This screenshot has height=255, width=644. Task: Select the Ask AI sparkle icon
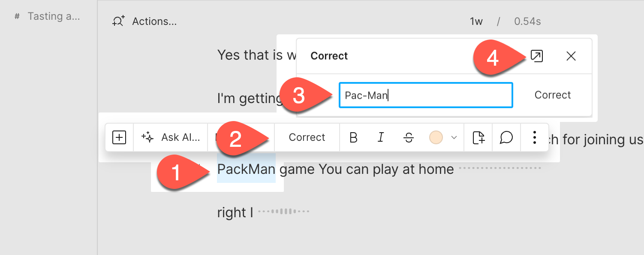147,137
